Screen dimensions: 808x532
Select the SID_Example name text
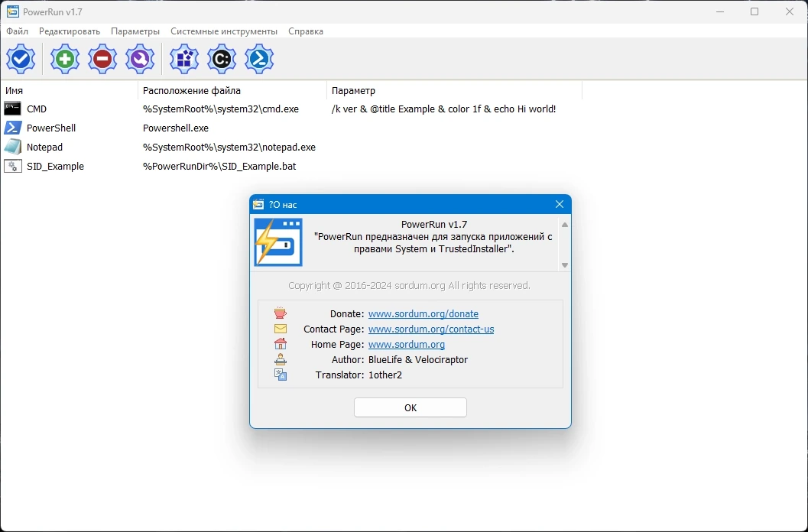55,167
